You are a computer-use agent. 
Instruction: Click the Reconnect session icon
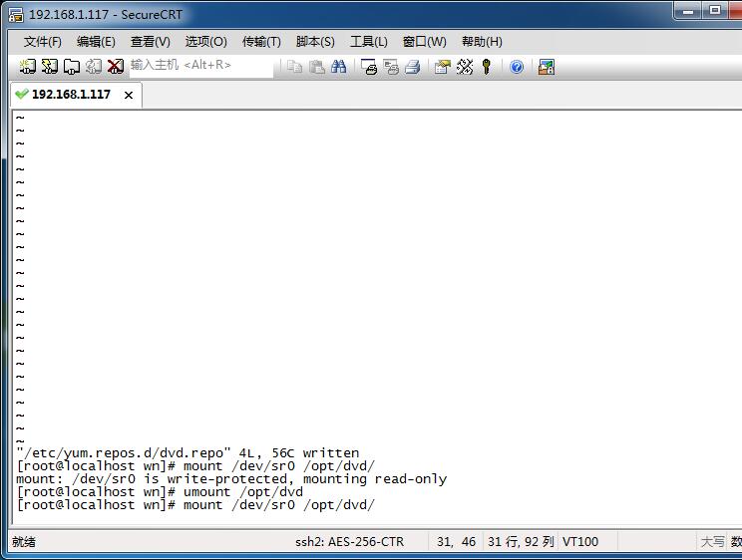(x=93, y=66)
